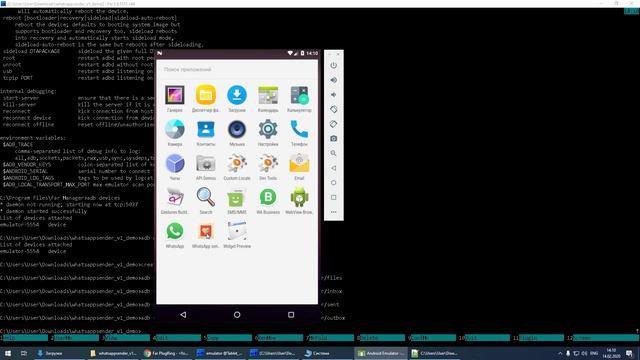Open the Email app

tap(299, 163)
